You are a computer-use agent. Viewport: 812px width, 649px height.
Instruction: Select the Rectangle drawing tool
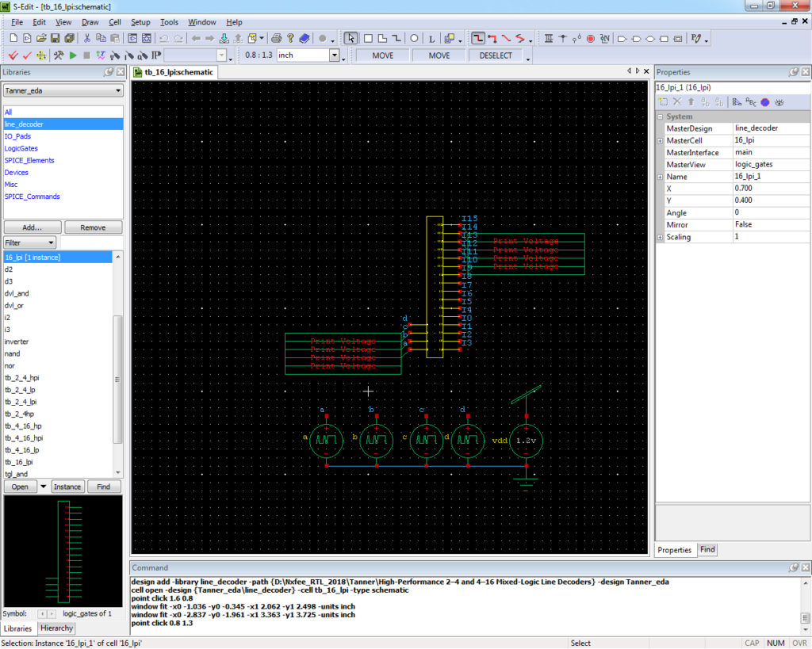coord(368,37)
